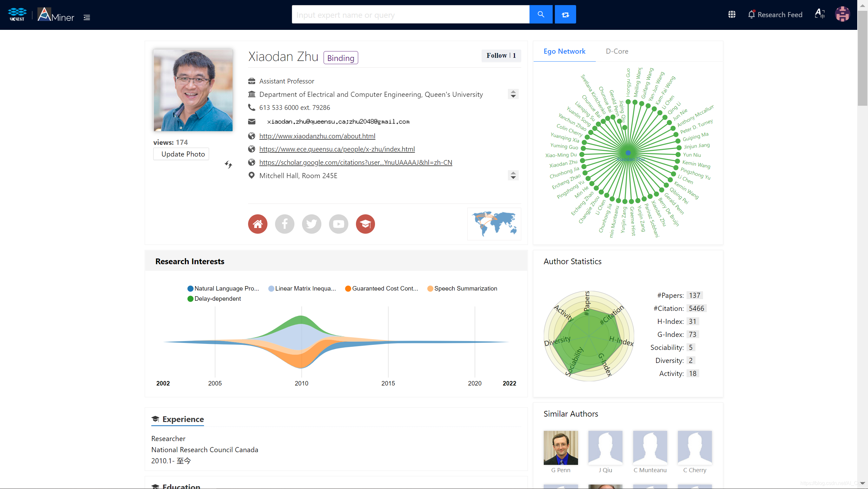Switch to the D-Core tab
868x489 pixels.
click(x=617, y=51)
